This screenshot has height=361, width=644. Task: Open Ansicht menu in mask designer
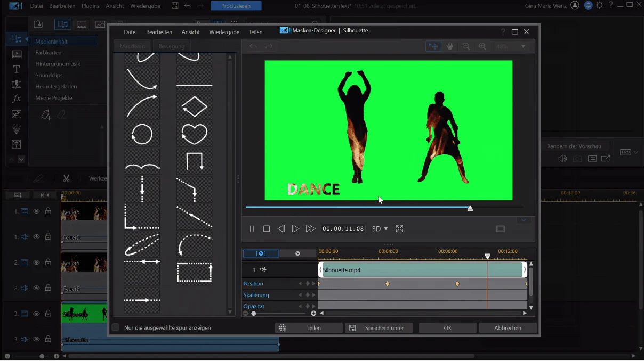[190, 32]
